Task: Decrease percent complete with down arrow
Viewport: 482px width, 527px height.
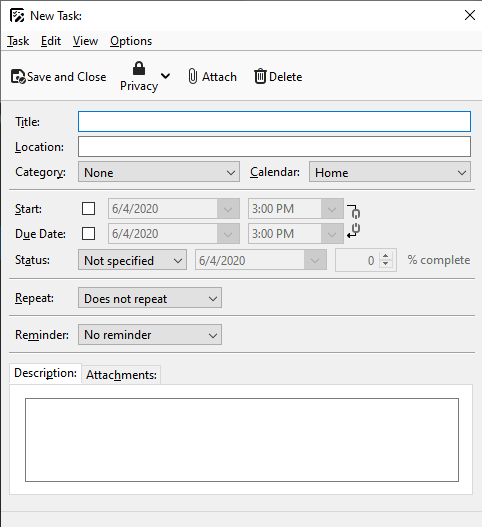Action: pos(386,264)
